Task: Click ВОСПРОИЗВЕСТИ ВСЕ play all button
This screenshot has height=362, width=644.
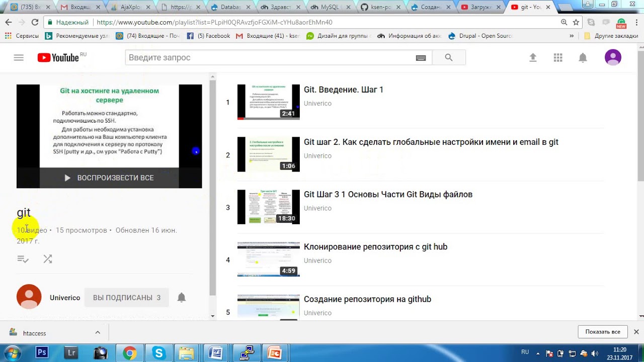Action: point(109,178)
